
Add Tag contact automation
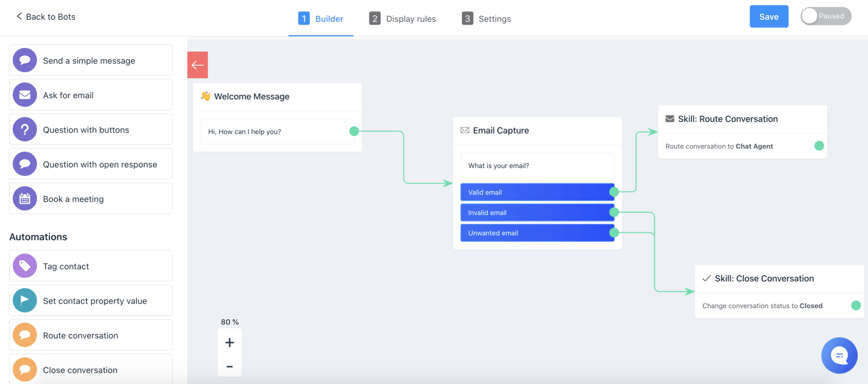(x=91, y=266)
